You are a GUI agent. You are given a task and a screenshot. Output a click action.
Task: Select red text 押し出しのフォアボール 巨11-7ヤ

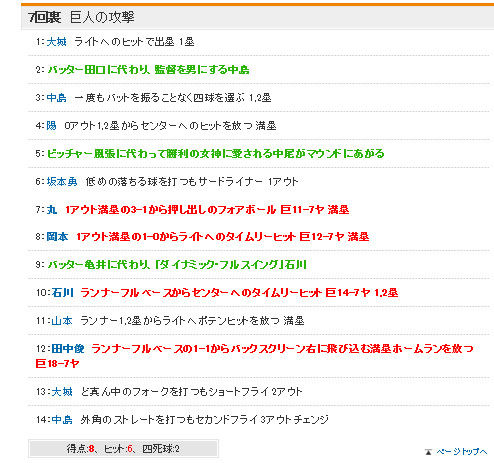[246, 210]
